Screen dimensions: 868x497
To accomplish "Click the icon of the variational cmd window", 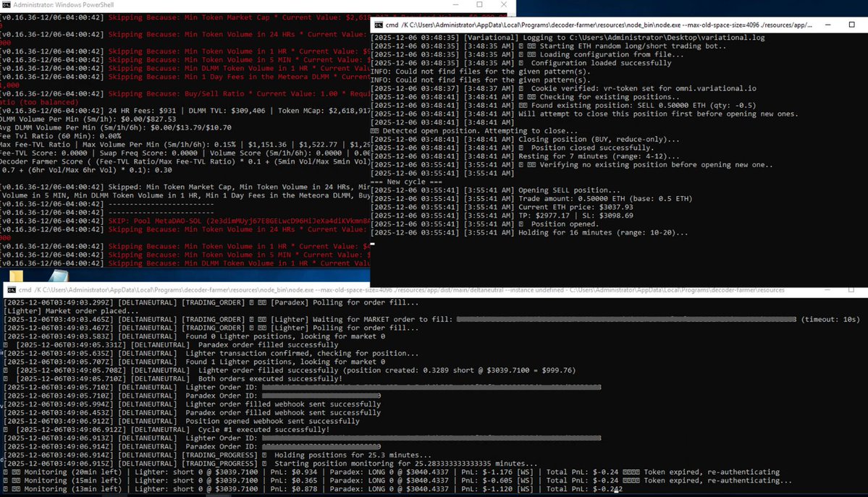I will coord(379,25).
